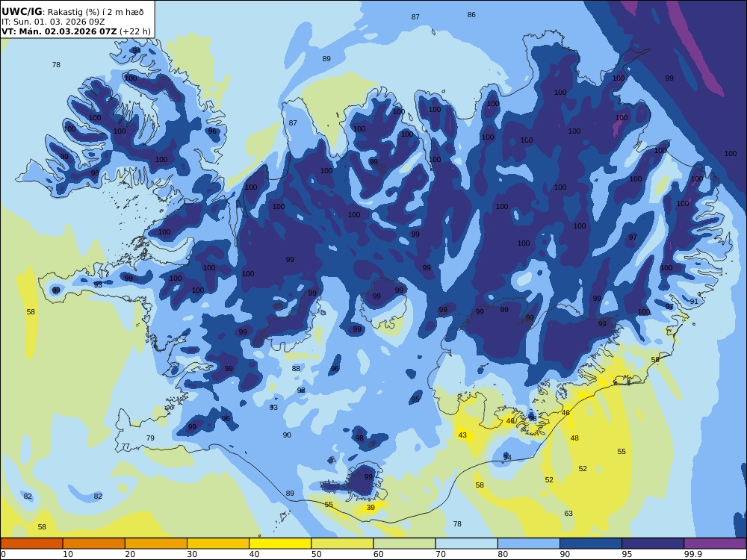Screen dimensions: 747x560
Task: Select the bright yellow 40–50 legend swatch
Action: 280,544
